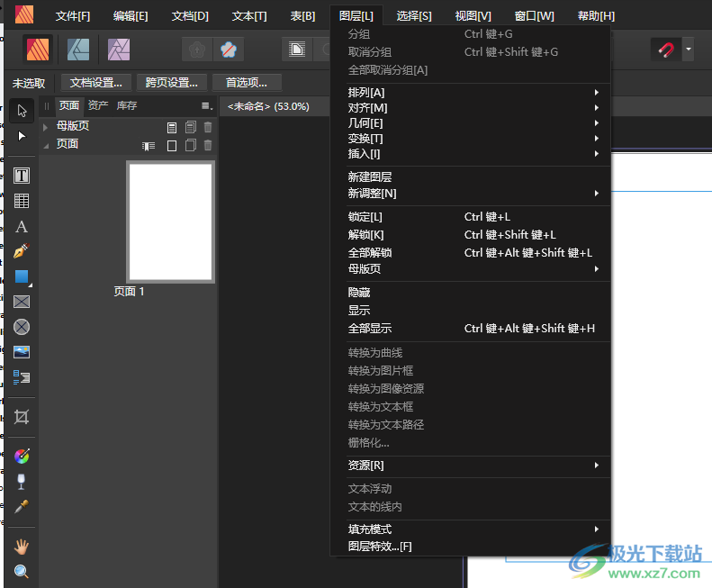Open the 文件[F] menu

pyautogui.click(x=73, y=16)
